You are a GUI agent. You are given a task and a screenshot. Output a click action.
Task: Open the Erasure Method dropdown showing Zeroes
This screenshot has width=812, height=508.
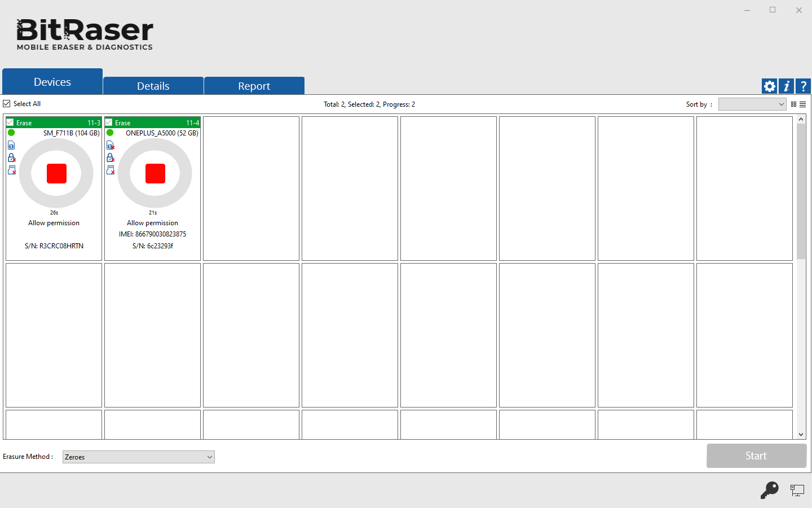(x=139, y=457)
